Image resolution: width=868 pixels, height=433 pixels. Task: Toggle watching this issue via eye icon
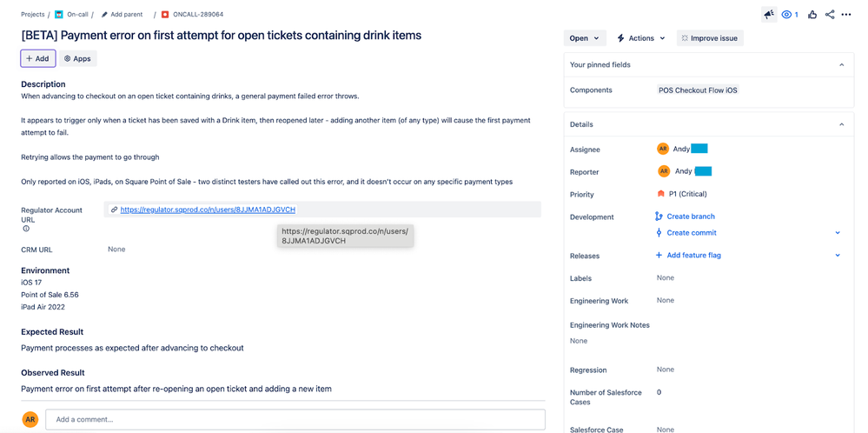tap(787, 15)
